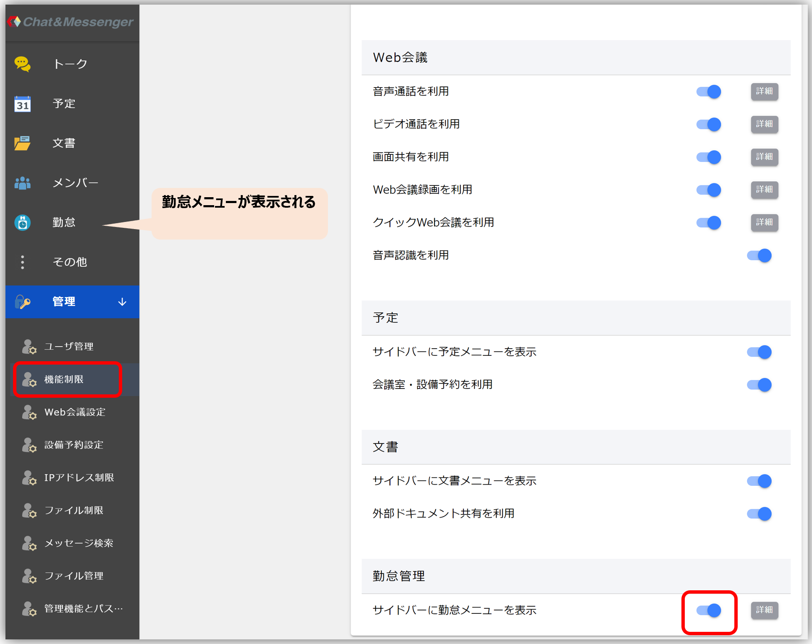
Task: Open 予定 in the sidebar
Action: [x=72, y=104]
